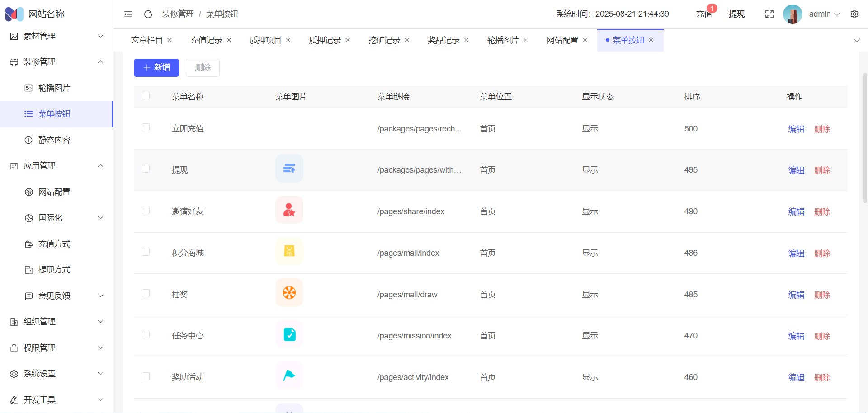Toggle fullscreen mode icon

coord(769,14)
